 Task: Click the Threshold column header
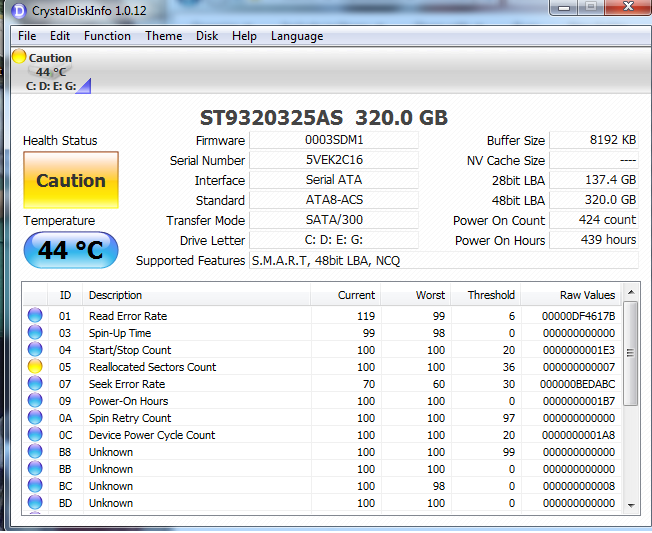click(x=485, y=295)
